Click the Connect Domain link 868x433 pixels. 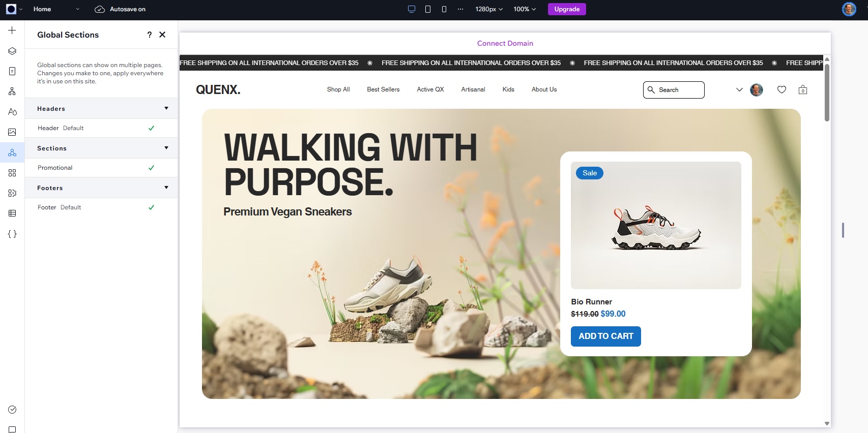click(x=505, y=43)
